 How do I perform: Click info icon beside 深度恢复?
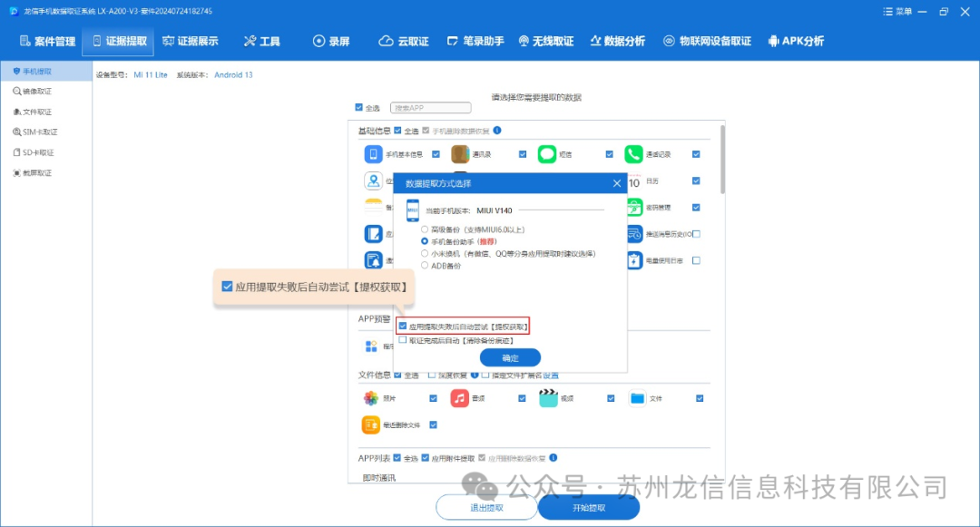[x=475, y=375]
